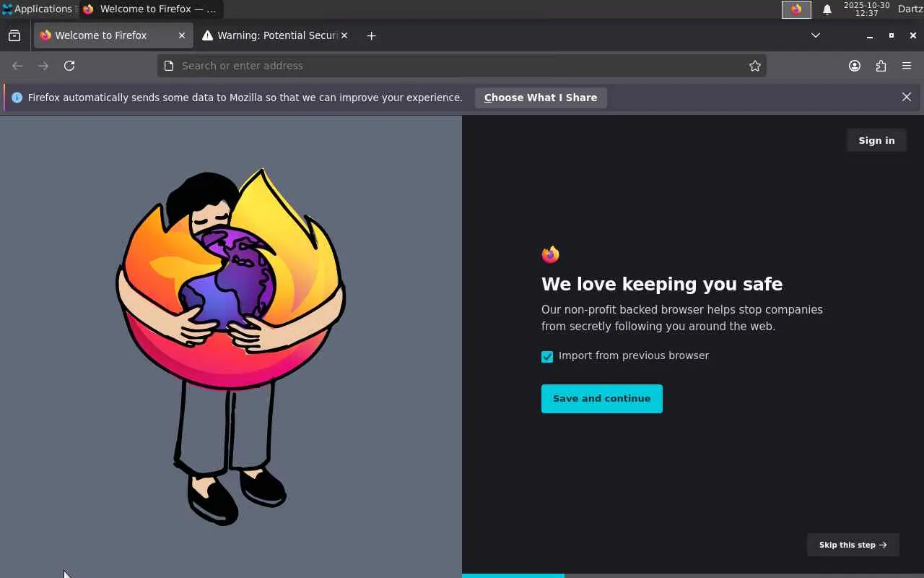The image size is (924, 578).
Task: Open a new tab with the plus button
Action: coord(371,35)
